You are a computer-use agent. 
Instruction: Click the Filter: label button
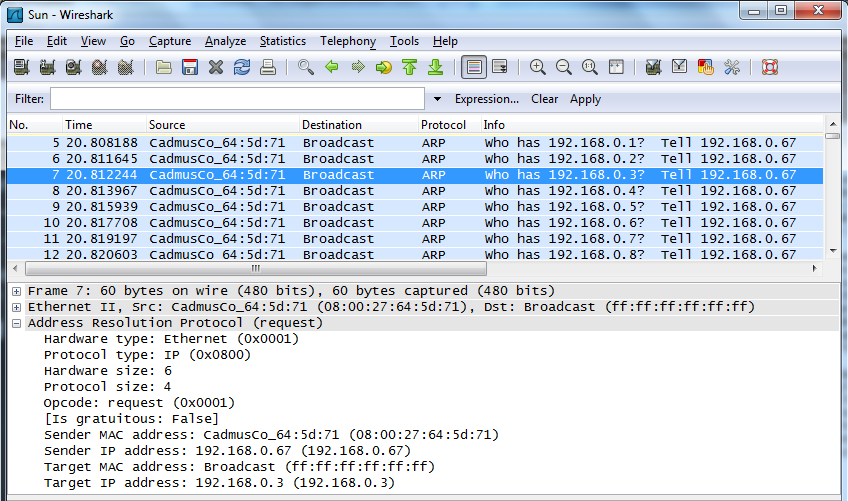(x=29, y=99)
